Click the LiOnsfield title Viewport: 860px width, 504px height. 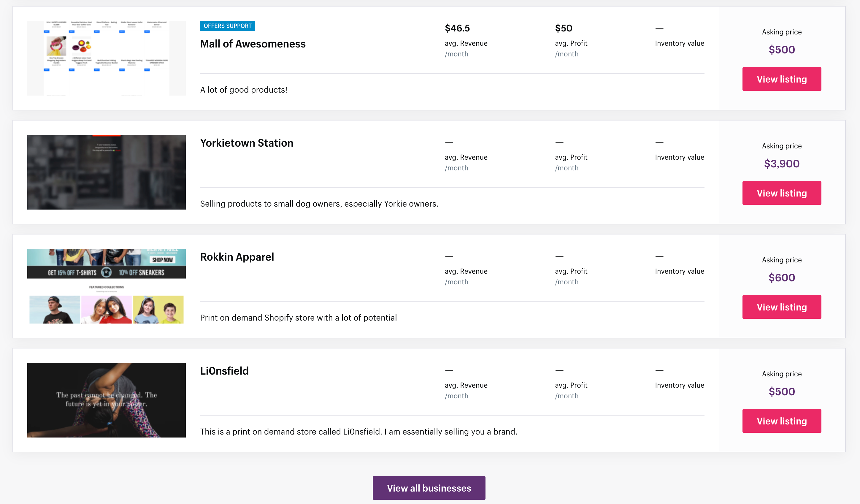[x=224, y=371]
